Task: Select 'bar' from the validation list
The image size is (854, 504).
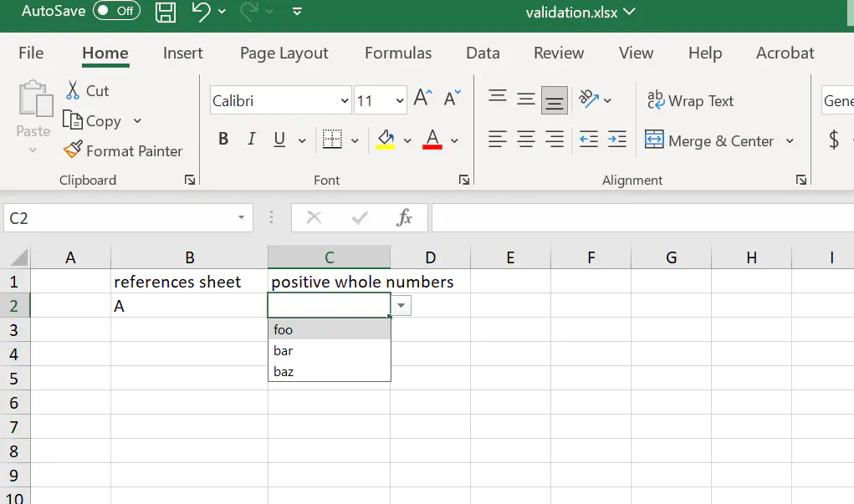Action: (284, 351)
